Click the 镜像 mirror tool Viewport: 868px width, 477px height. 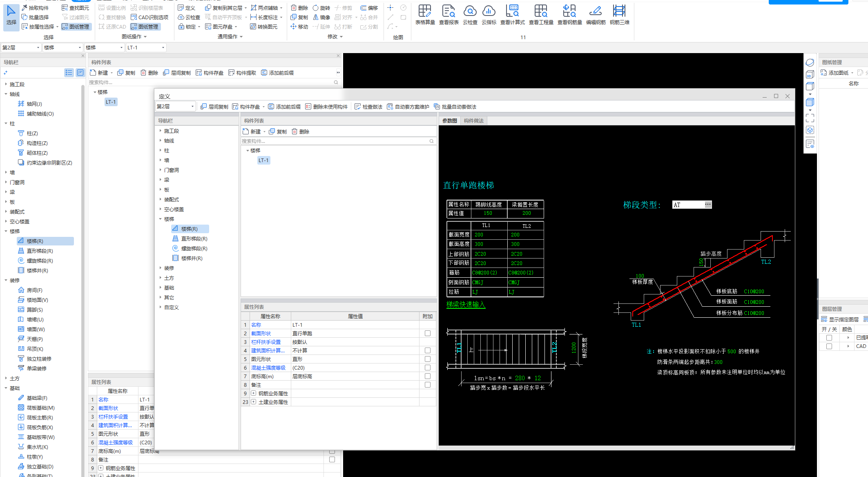point(321,17)
